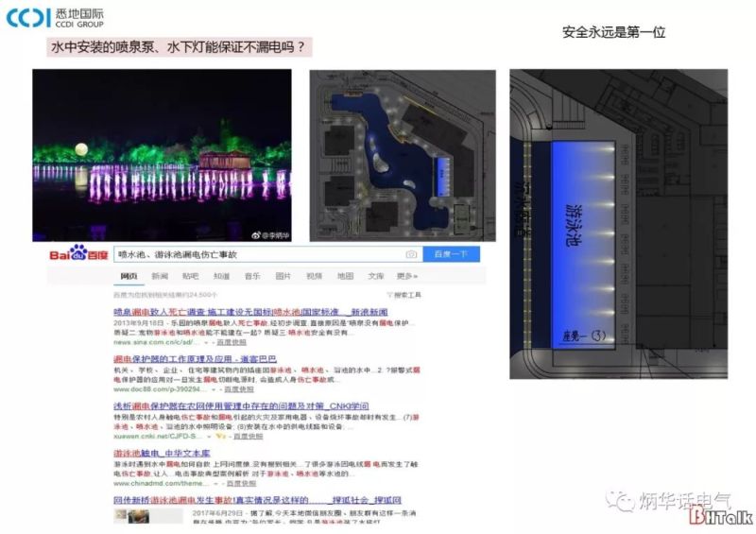Switch to the 图片 tab
Image resolution: width=756 pixels, height=534 pixels.
[283, 276]
